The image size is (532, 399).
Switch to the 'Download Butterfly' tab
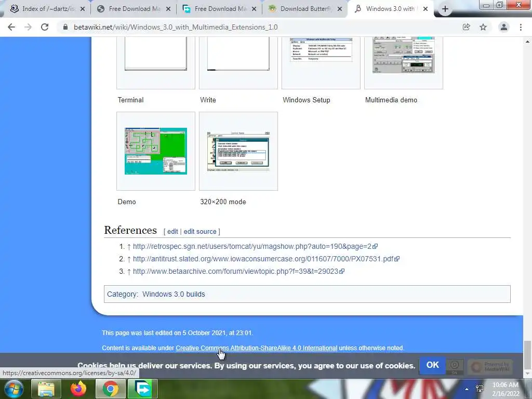pyautogui.click(x=304, y=9)
